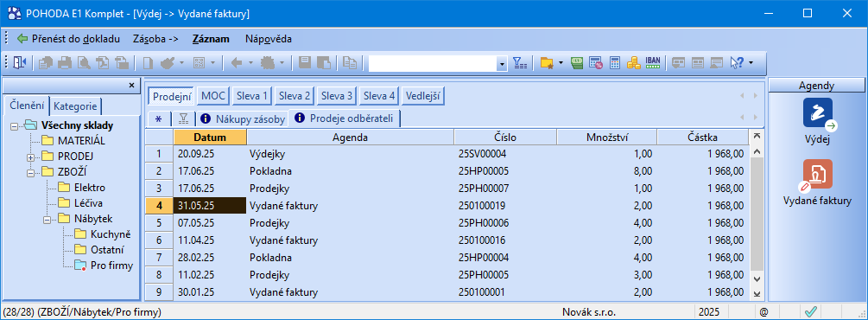This screenshot has height=320, width=868.
Task: Close the left tree panel
Action: pos(131,86)
